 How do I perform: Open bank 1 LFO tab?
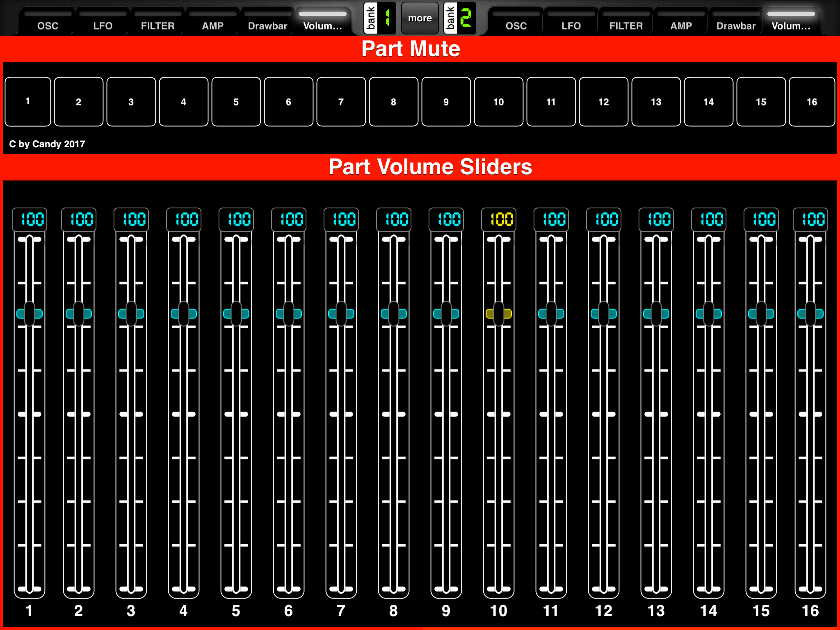pyautogui.click(x=103, y=21)
